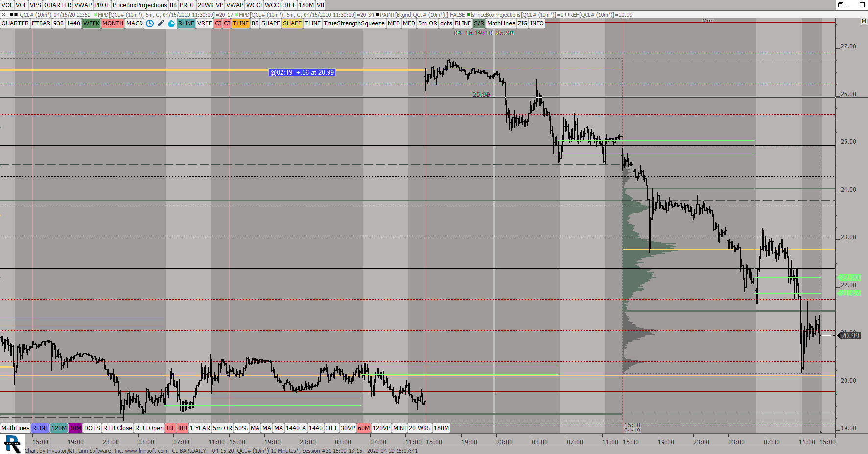Click the 04-19 date label on the time axis

click(x=632, y=430)
